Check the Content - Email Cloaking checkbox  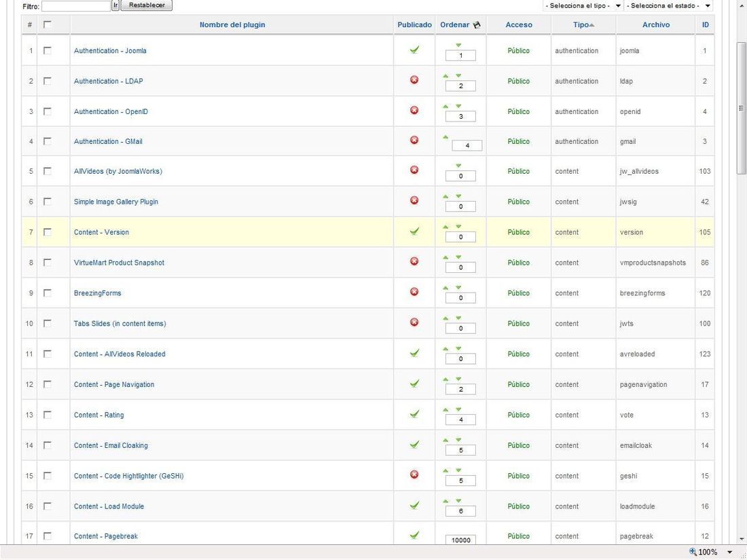tap(47, 445)
